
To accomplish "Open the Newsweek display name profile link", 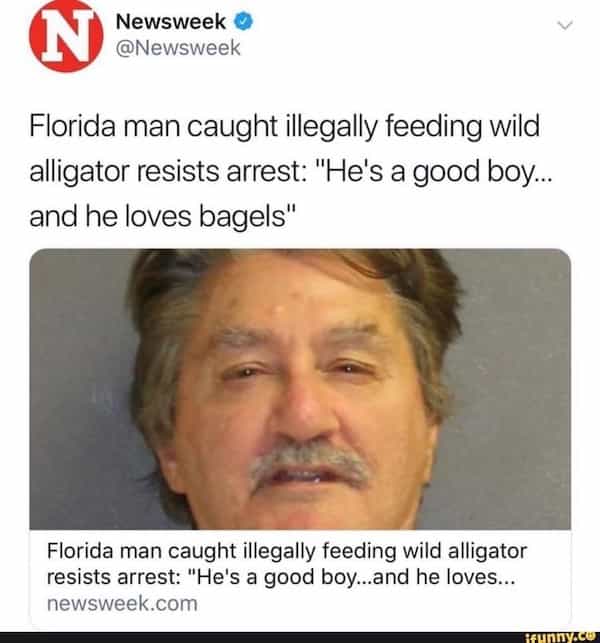I will 171,22.
